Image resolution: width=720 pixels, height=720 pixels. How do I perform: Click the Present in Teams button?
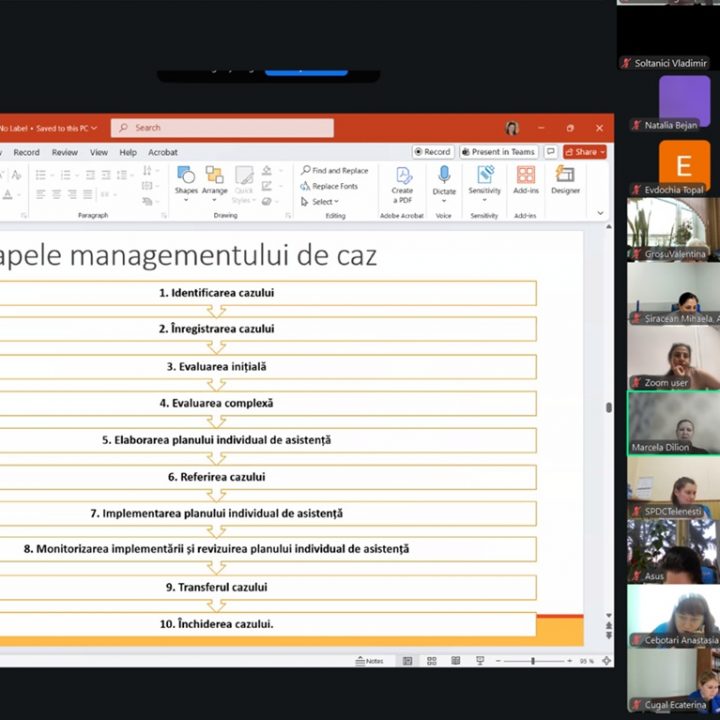click(498, 152)
